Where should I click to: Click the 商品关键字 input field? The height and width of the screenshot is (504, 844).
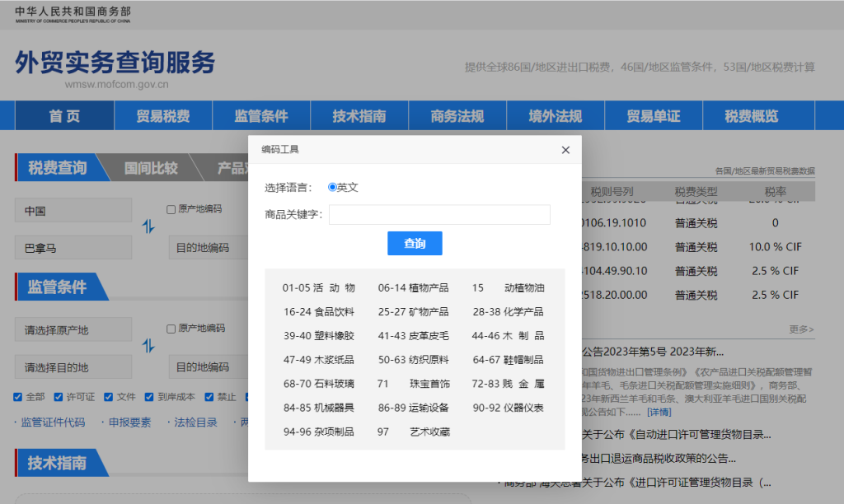point(439,215)
